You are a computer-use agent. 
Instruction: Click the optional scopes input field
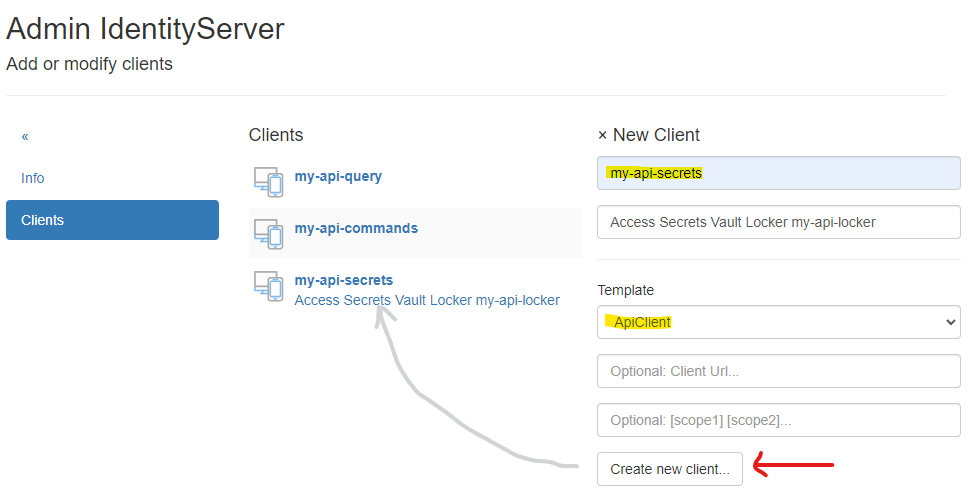coord(778,420)
